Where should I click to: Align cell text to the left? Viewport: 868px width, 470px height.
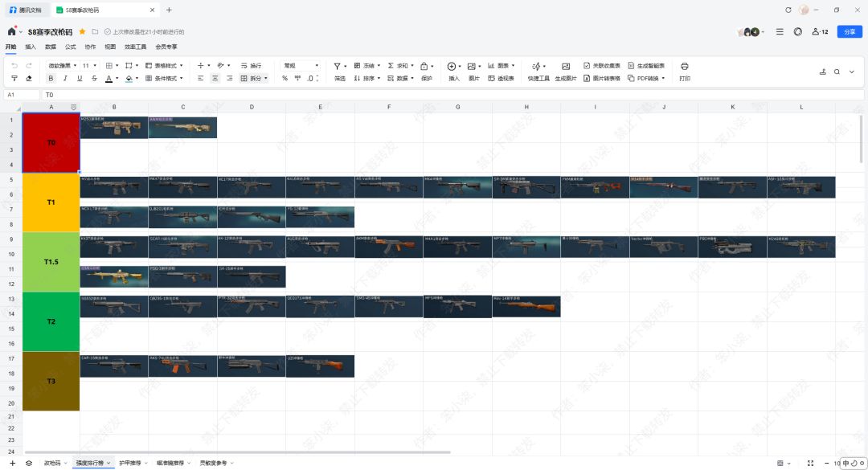[x=200, y=78]
